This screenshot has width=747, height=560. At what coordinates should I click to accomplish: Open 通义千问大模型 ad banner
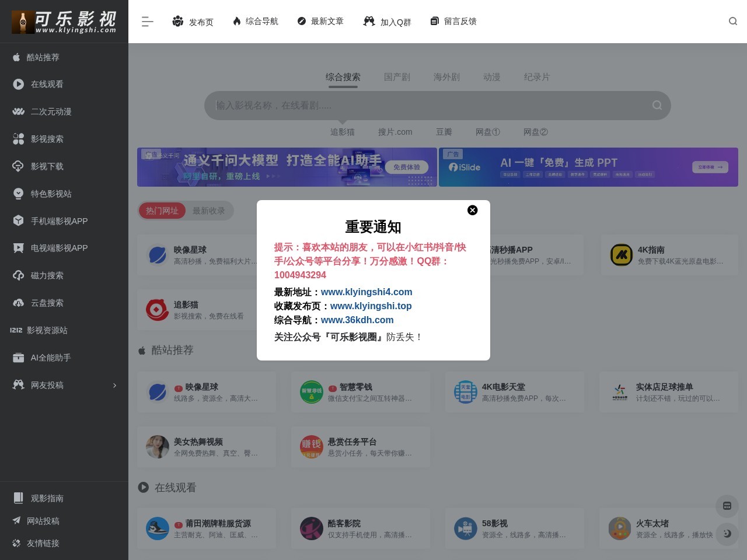tap(287, 167)
